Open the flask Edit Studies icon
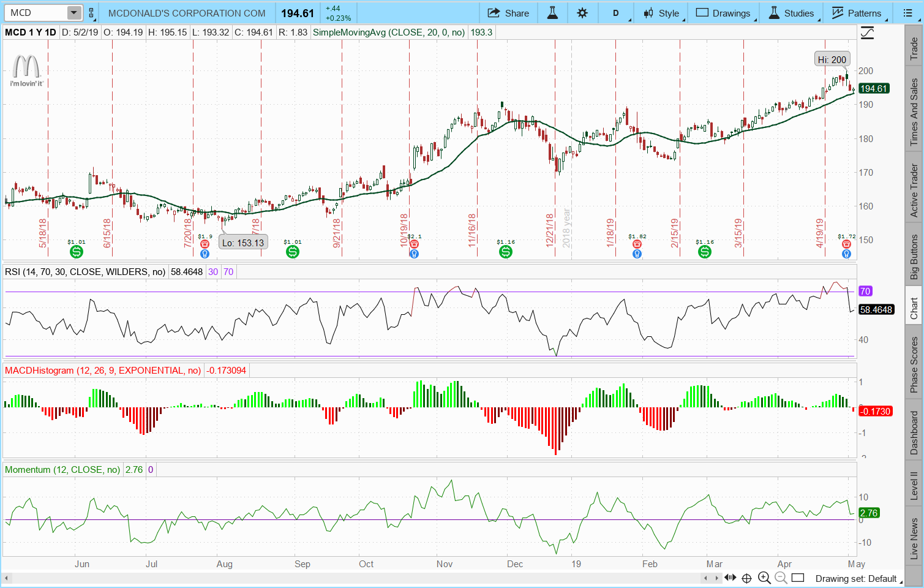The width and height of the screenshot is (924, 588). 552,13
